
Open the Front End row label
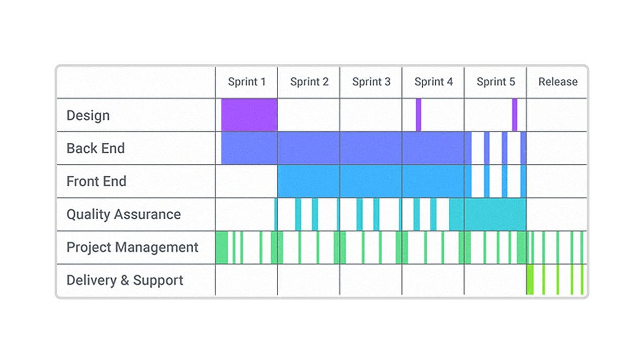pyautogui.click(x=96, y=182)
